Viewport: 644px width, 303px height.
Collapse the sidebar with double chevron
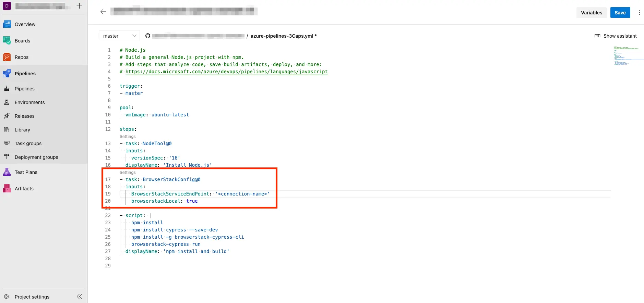[80, 297]
